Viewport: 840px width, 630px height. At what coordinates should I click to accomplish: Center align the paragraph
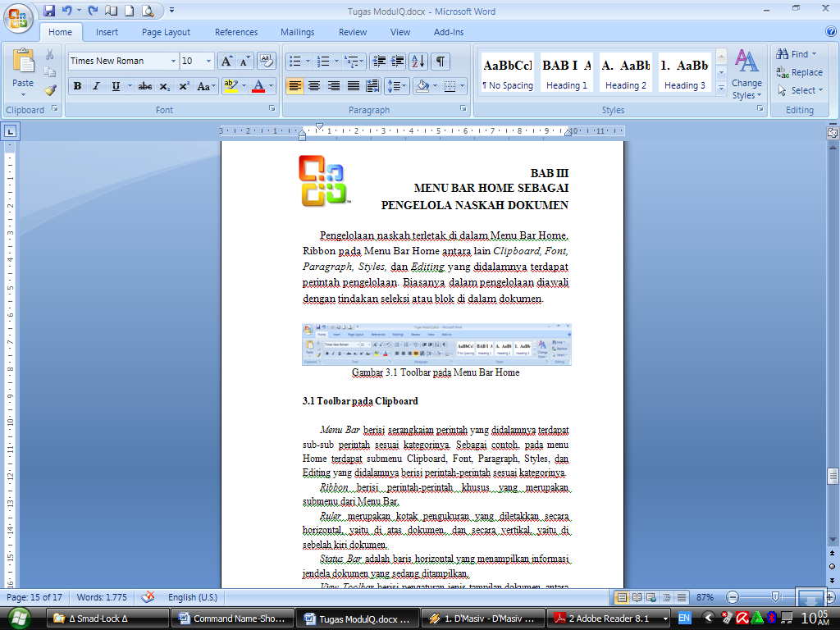click(314, 86)
